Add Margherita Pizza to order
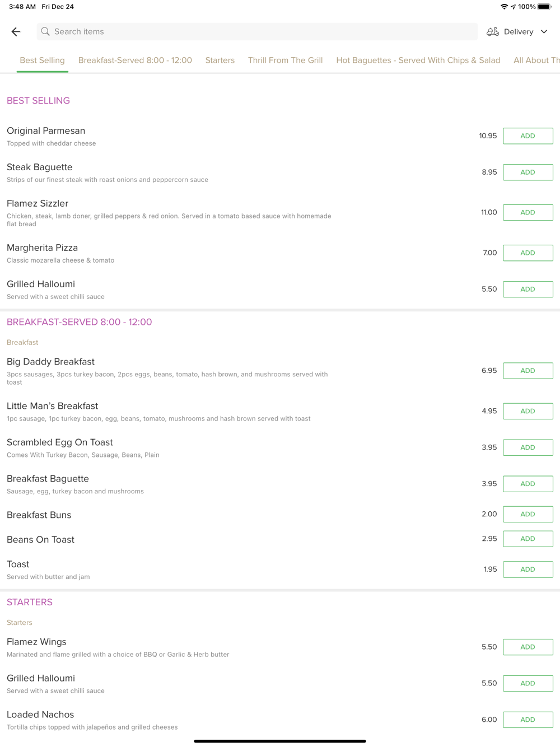 [x=528, y=253]
